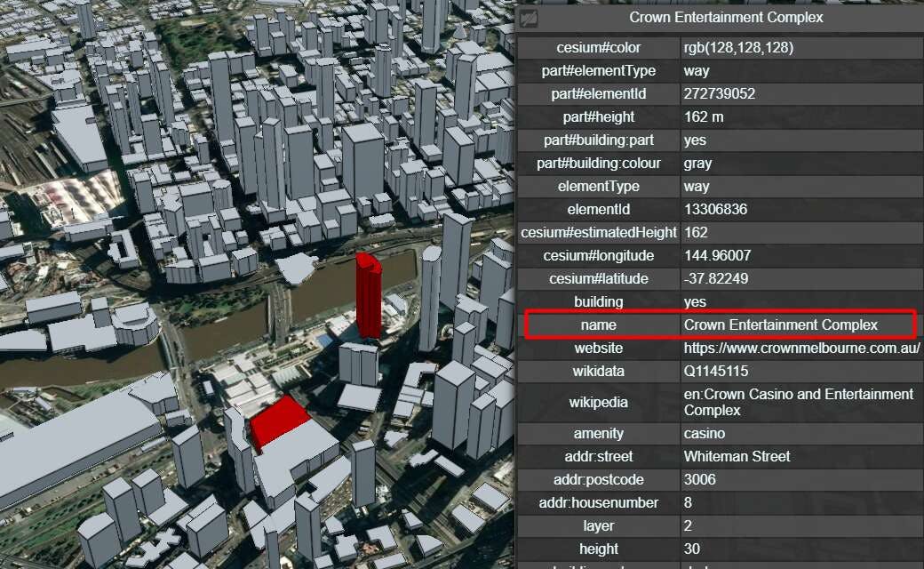Viewport: 924px width, 569px height.
Task: Open the crownmelbourne.com.au website link
Action: [801, 349]
